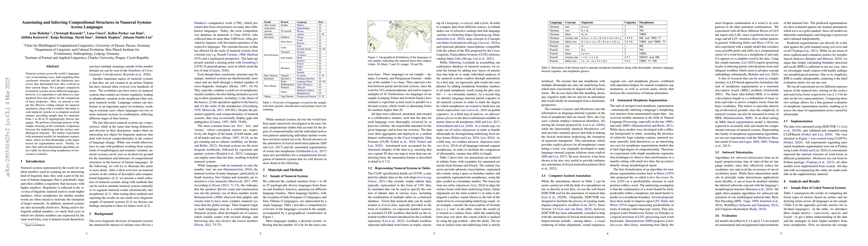Select 'TWENTY and ONE' cell in Table 2
Image resolution: width=868 pixels, height=246 pixels.
649,57
